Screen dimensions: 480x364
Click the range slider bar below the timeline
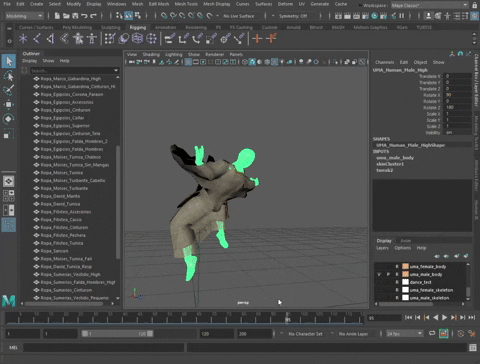(117, 334)
